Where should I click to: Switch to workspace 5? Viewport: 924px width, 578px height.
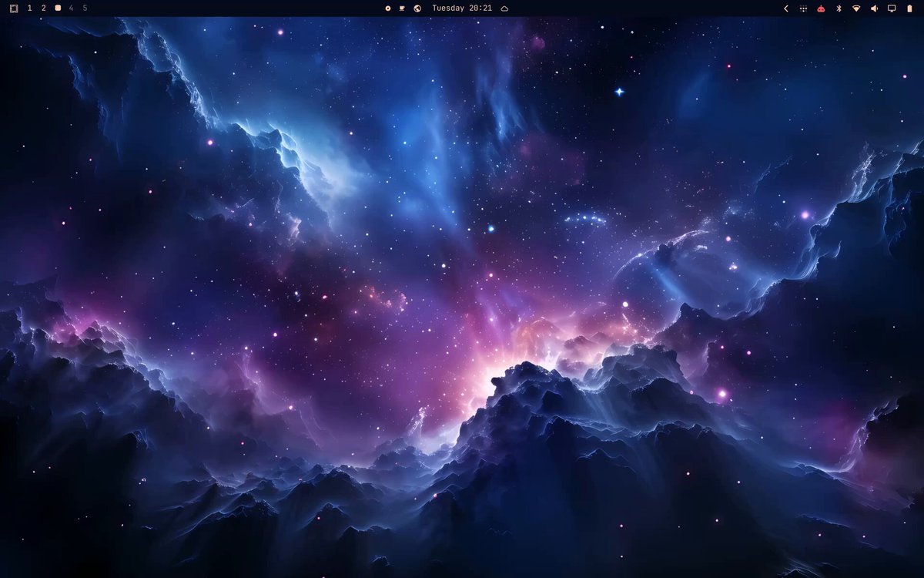85,8
